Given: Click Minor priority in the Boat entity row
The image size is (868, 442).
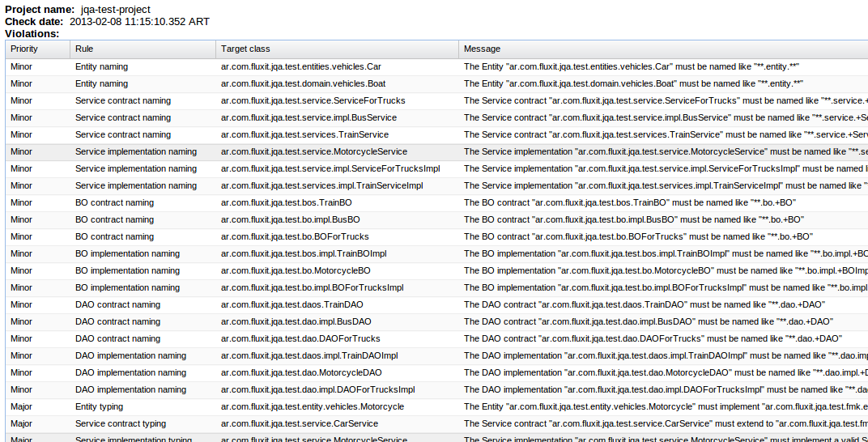Looking at the screenshot, I should pyautogui.click(x=22, y=83).
